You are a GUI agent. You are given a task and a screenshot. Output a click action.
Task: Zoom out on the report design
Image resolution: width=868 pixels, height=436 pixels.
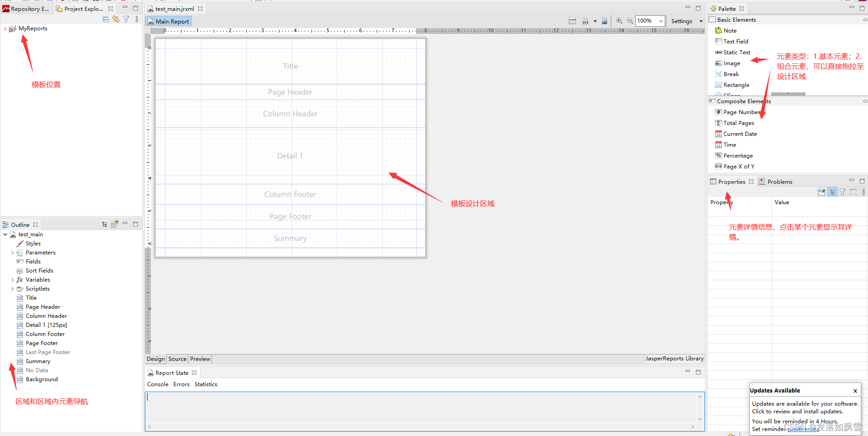click(630, 21)
